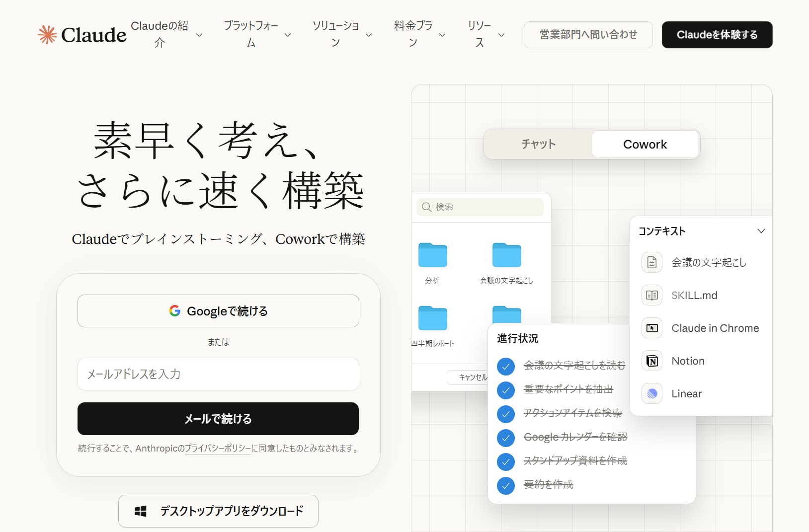Select the Claude in Chrome icon
Viewport: 809px width, 532px height.
click(652, 328)
